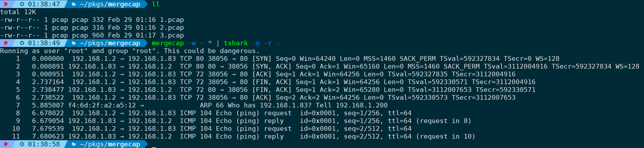This screenshot has height=148, width=644.
Task: Click the clock icon beside 01:38:58
Action: tap(22, 144)
